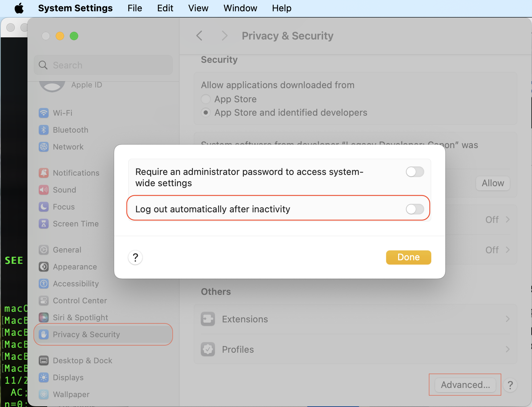Screen dimensions: 532x407
Task: Open Network settings
Action: pos(68,147)
